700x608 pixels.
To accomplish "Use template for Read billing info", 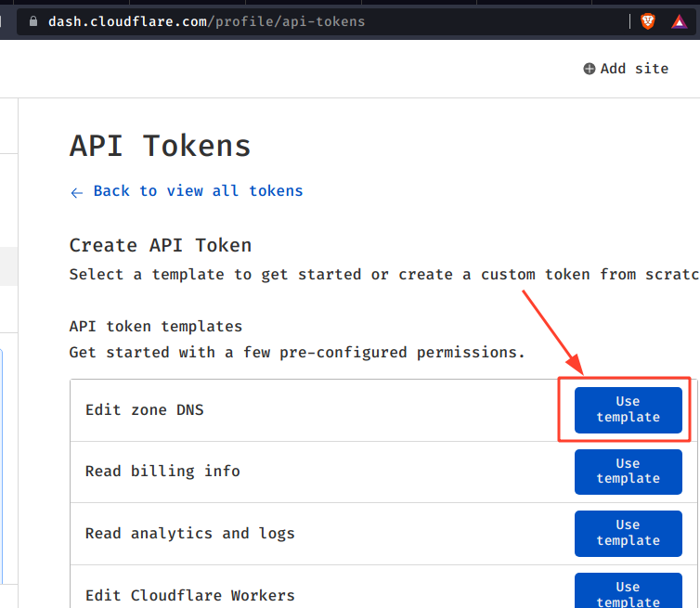I will click(x=628, y=471).
